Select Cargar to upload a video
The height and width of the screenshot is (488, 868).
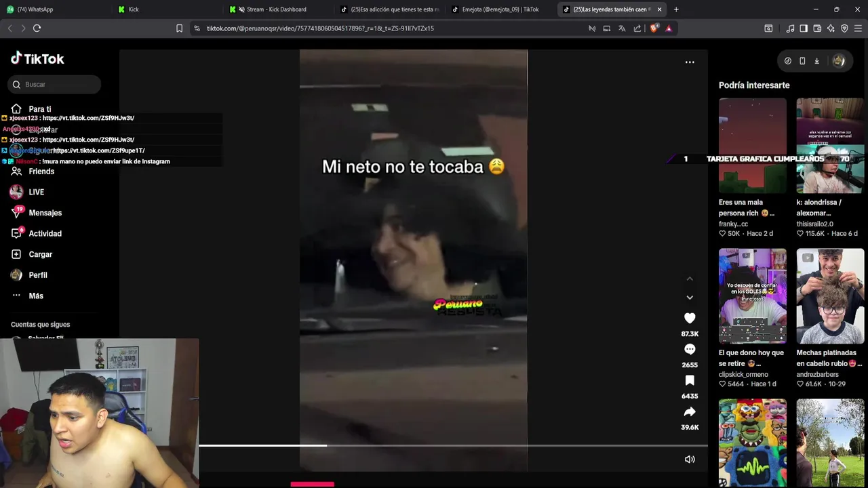click(32, 254)
